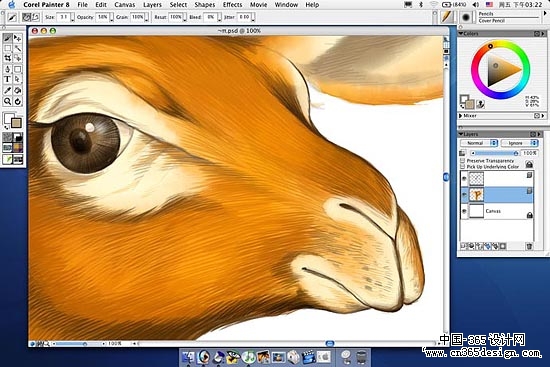
Task: Click the clone color stamp icon in Colors panel
Action: pyautogui.click(x=480, y=104)
